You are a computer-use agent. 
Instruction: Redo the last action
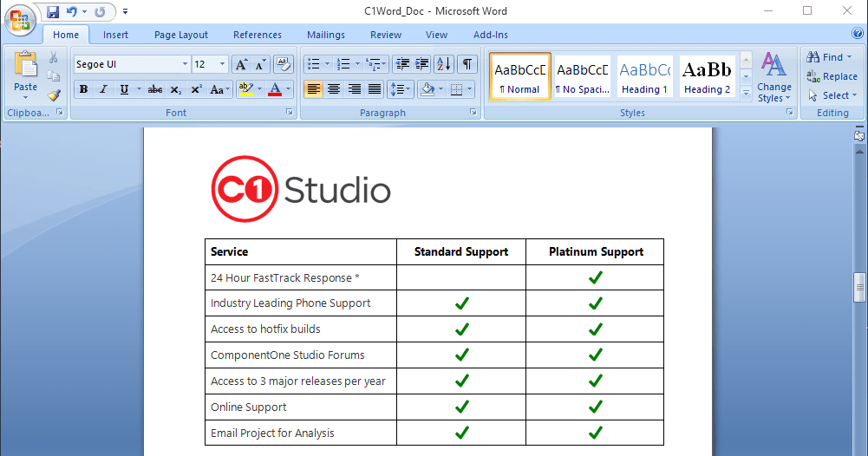[100, 11]
